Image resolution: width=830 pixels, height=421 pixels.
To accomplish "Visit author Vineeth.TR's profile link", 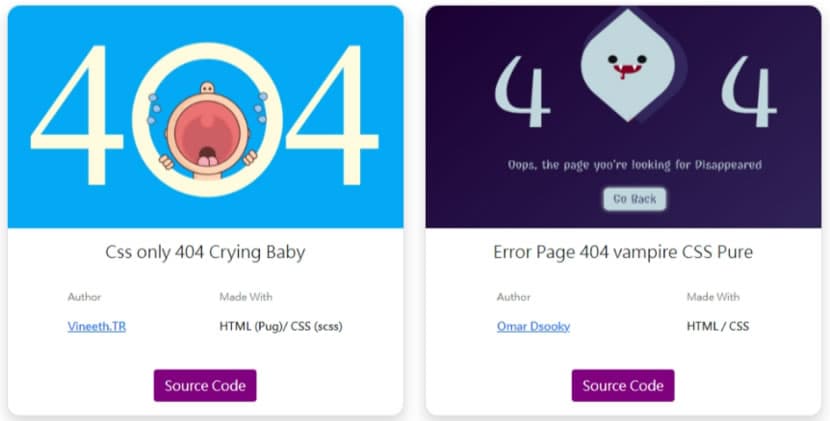I will pyautogui.click(x=97, y=326).
